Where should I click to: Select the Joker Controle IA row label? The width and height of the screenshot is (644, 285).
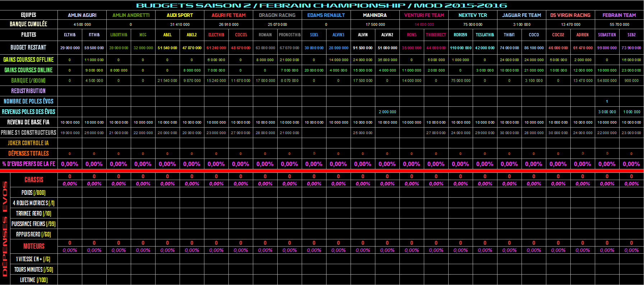click(28, 143)
